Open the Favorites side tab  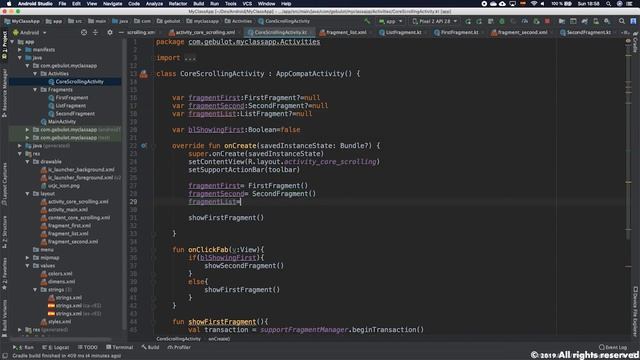click(x=4, y=273)
